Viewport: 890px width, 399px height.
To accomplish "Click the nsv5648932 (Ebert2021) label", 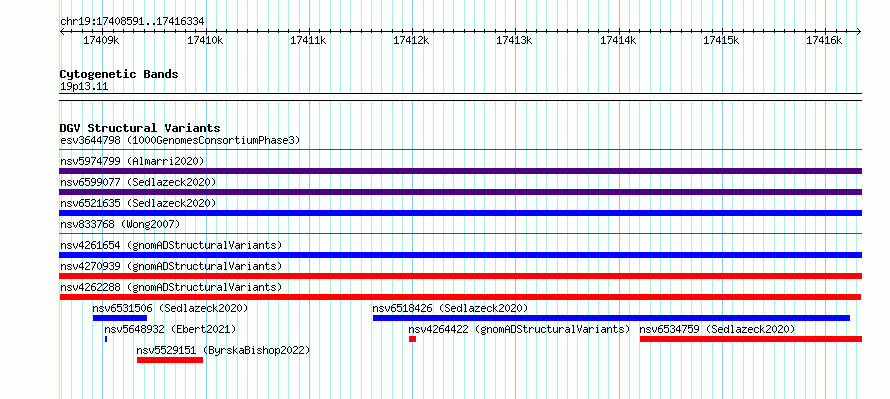I will (170, 329).
